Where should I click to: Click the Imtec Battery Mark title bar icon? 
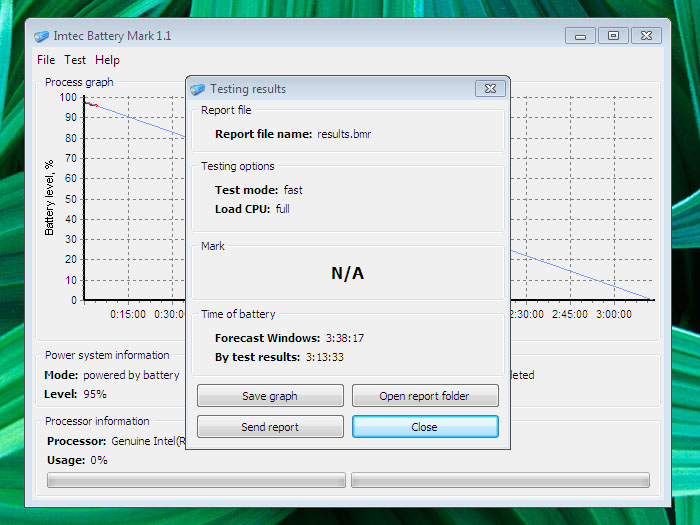[x=41, y=36]
